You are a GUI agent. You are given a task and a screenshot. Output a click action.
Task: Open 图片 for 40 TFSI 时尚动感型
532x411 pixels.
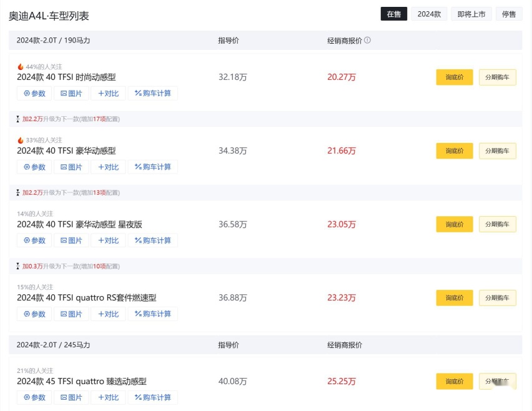(71, 93)
